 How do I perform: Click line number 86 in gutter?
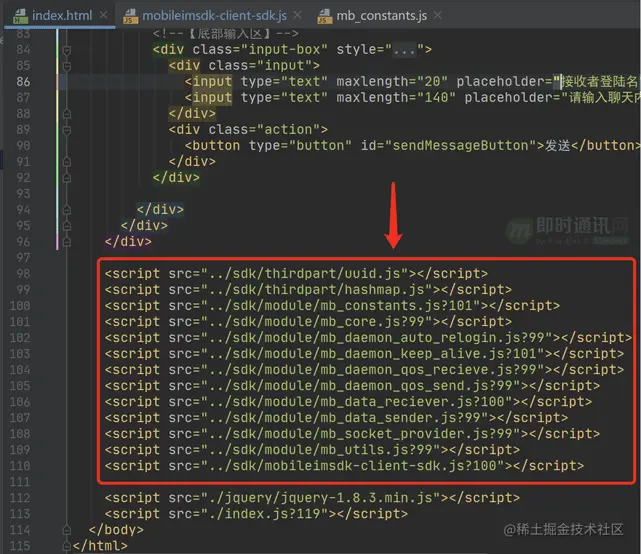tap(23, 82)
